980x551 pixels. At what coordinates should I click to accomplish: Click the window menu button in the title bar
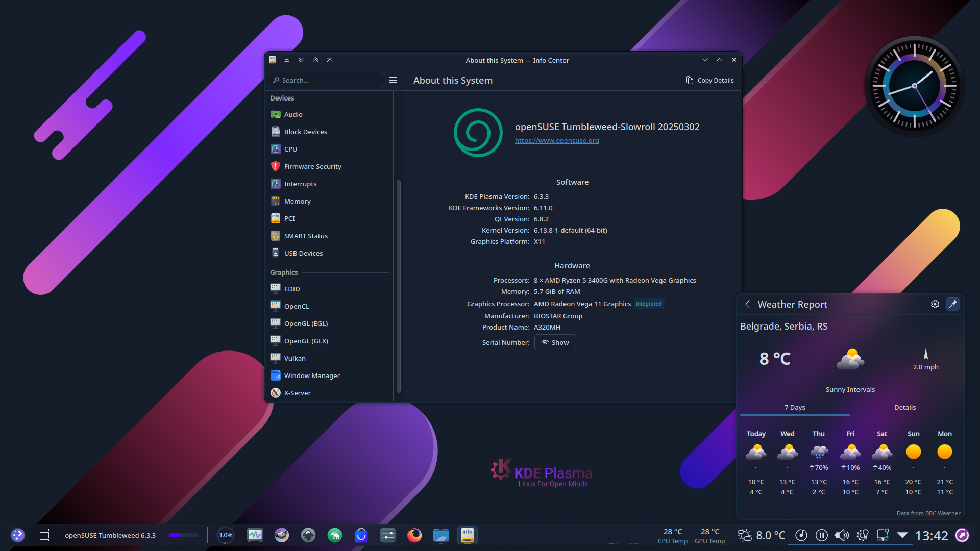coord(287,60)
